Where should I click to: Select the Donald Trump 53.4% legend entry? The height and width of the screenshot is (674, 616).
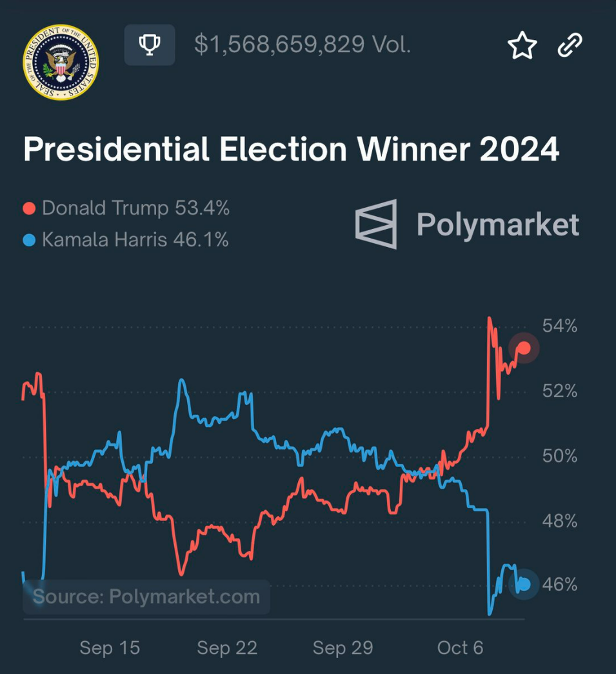pos(126,208)
